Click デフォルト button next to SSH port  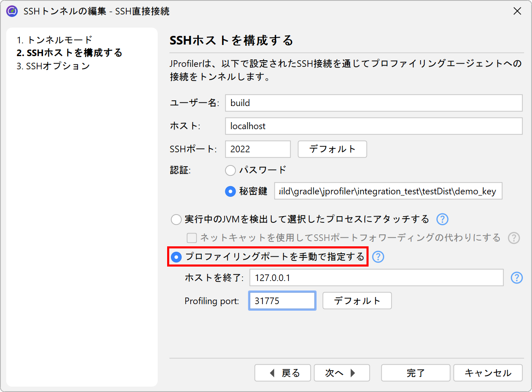point(332,149)
